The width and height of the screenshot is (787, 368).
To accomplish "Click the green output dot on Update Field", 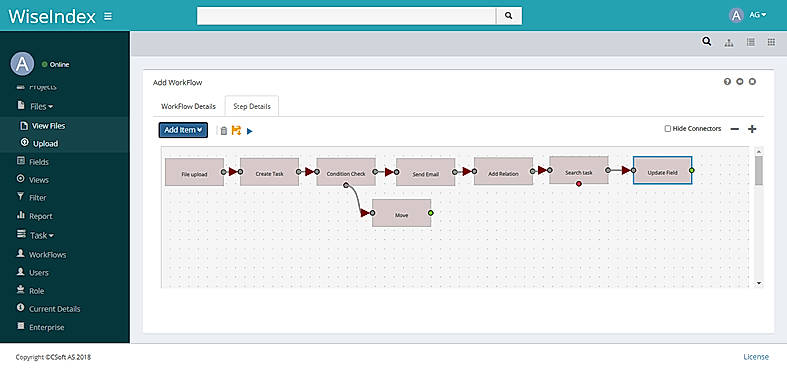I will point(692,170).
